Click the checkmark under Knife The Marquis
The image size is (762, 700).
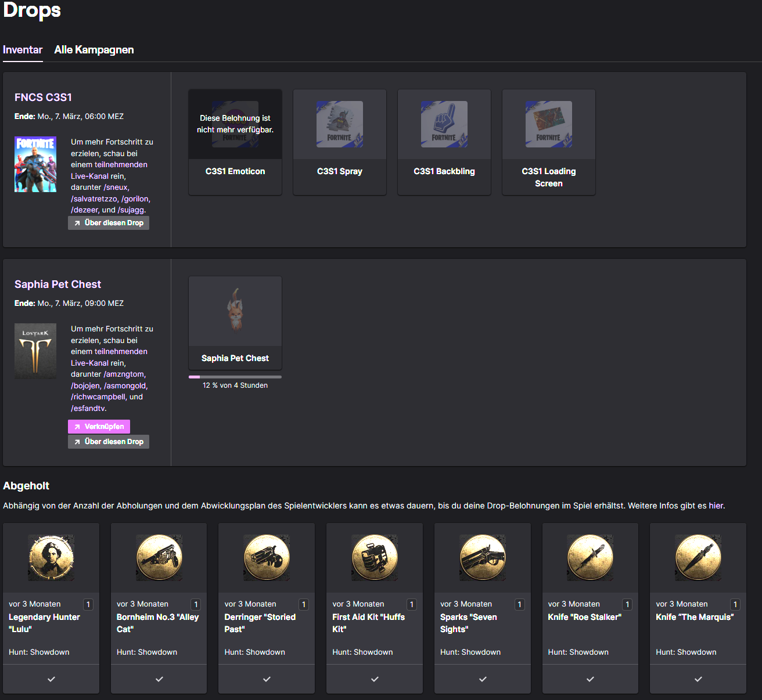point(698,679)
